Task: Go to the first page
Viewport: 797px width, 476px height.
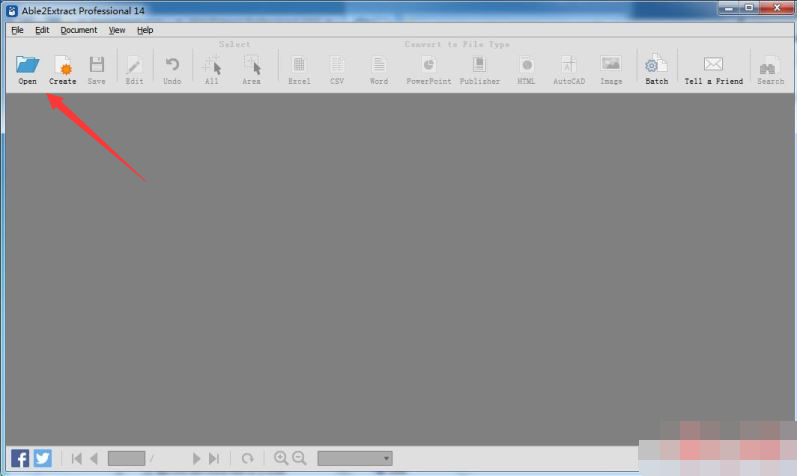Action: [77, 459]
